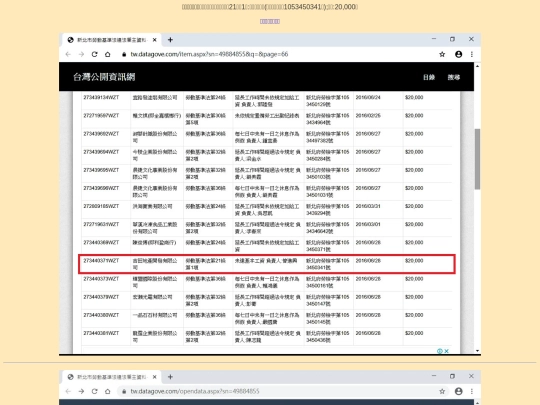Click the back arrow in the upper browser
The image size is (540, 405).
(x=68, y=54)
